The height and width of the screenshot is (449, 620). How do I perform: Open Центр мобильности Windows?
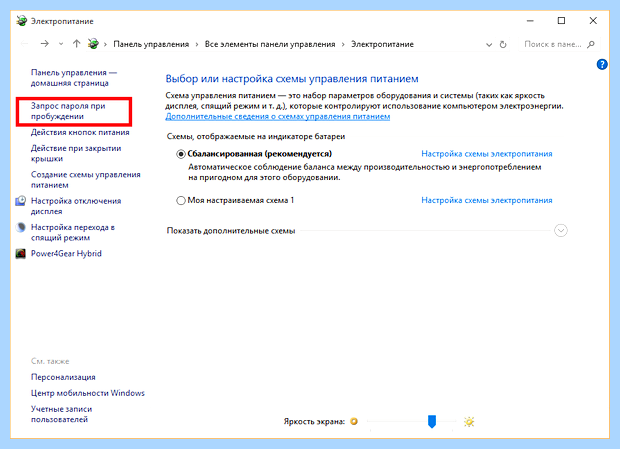click(x=88, y=393)
